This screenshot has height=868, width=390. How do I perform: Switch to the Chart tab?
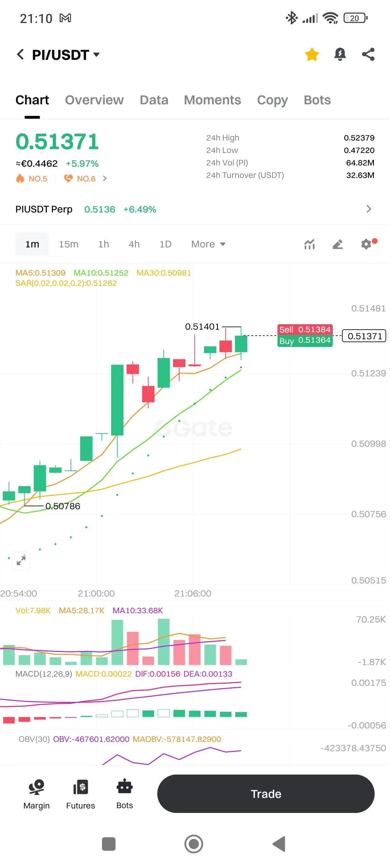tap(32, 100)
